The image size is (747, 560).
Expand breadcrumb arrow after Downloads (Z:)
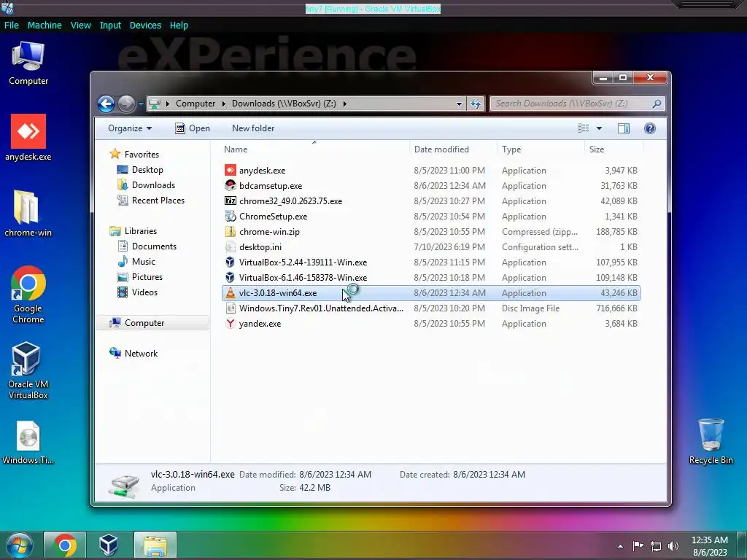(344, 104)
